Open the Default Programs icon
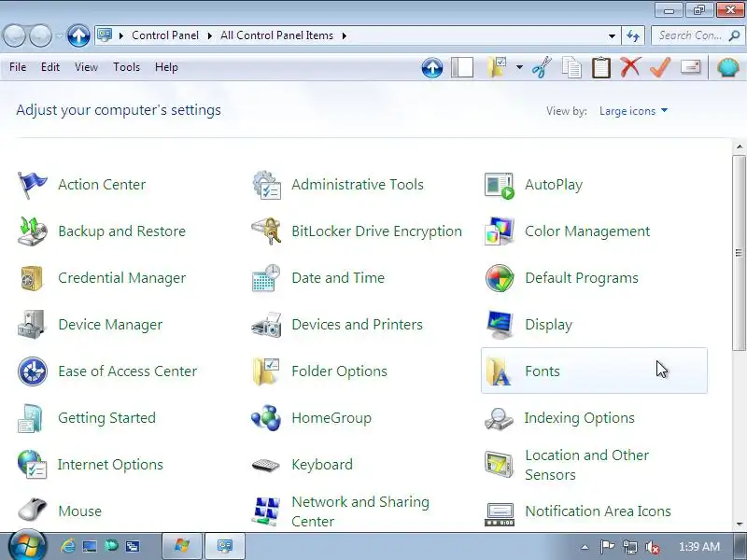This screenshot has width=747, height=560. pos(500,278)
